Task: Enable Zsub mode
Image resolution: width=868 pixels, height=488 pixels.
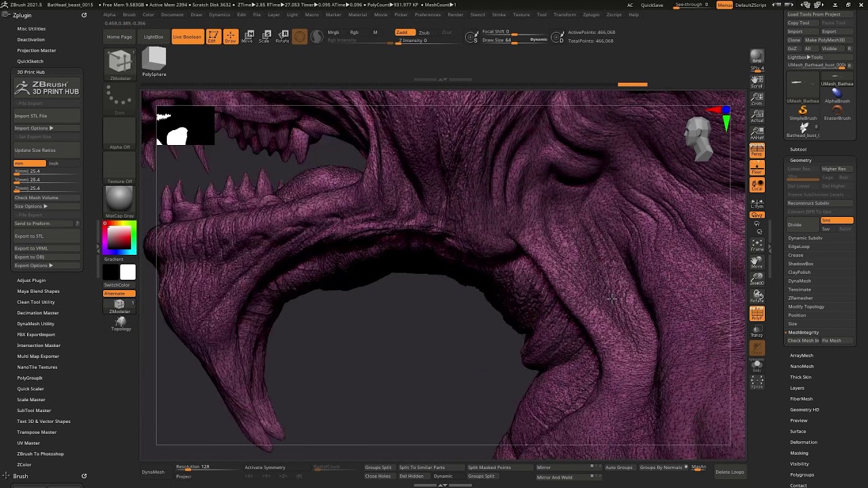Action: 424,33
